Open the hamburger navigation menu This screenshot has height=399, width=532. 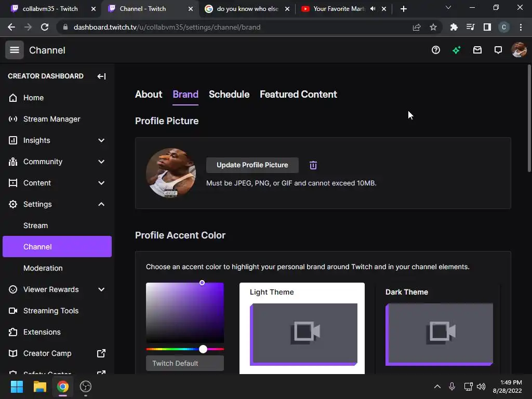14,50
